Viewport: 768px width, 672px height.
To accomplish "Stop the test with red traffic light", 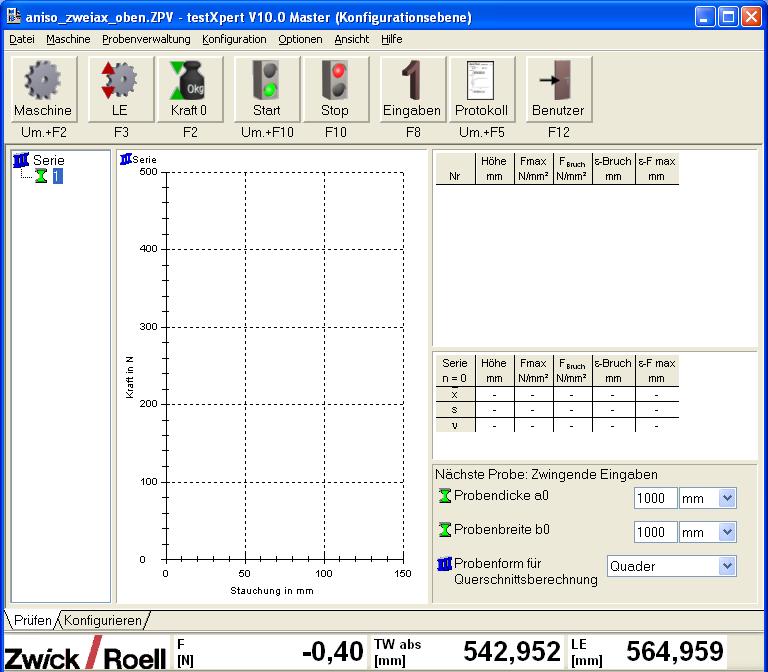I will click(335, 89).
